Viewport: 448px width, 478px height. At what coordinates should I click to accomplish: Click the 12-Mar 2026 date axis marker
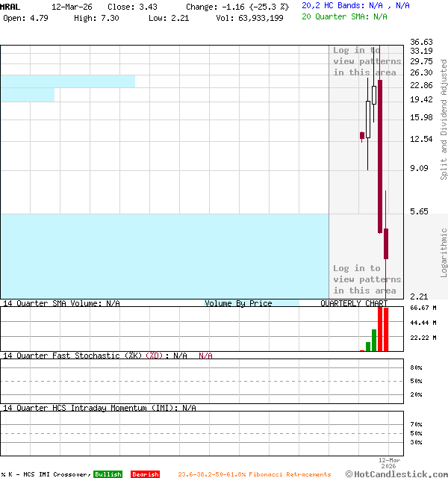pos(389,462)
